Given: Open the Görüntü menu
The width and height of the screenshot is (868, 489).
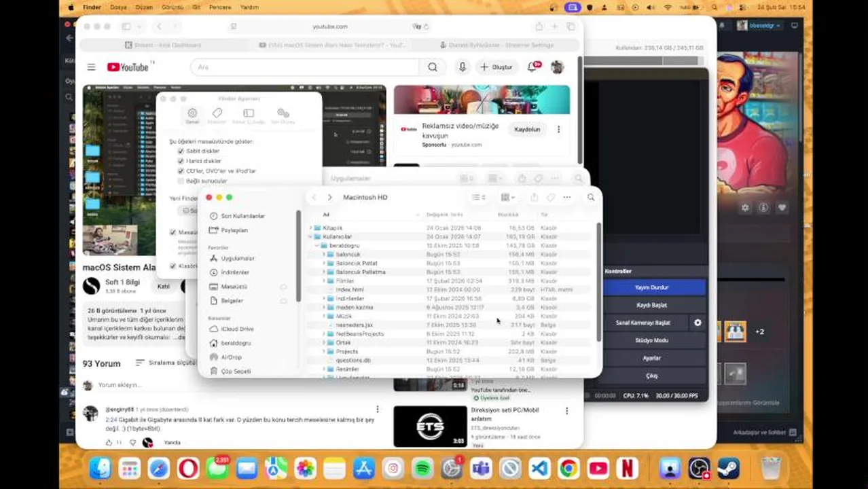Looking at the screenshot, I should [x=173, y=7].
